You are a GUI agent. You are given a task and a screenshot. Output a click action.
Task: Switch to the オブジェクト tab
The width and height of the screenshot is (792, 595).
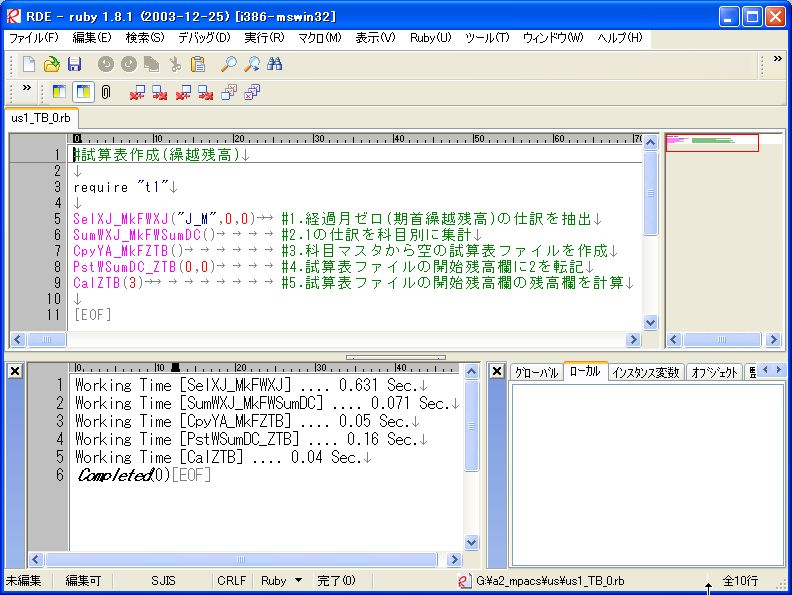click(714, 373)
